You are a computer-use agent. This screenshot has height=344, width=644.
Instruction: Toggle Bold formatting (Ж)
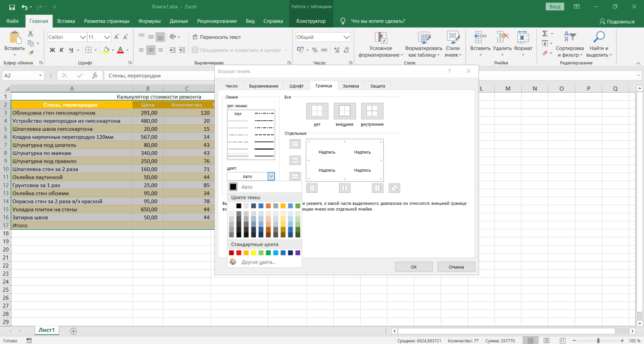point(52,50)
